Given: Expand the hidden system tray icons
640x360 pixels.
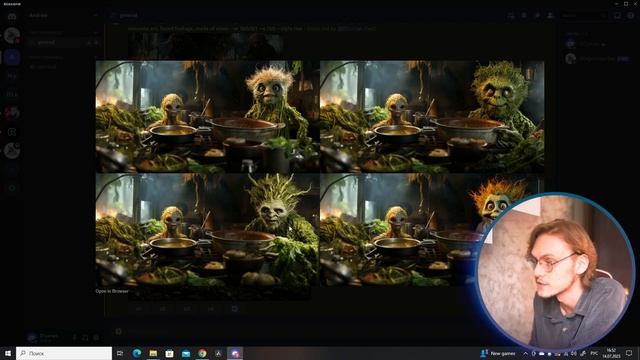Looking at the screenshot, I should point(525,353).
